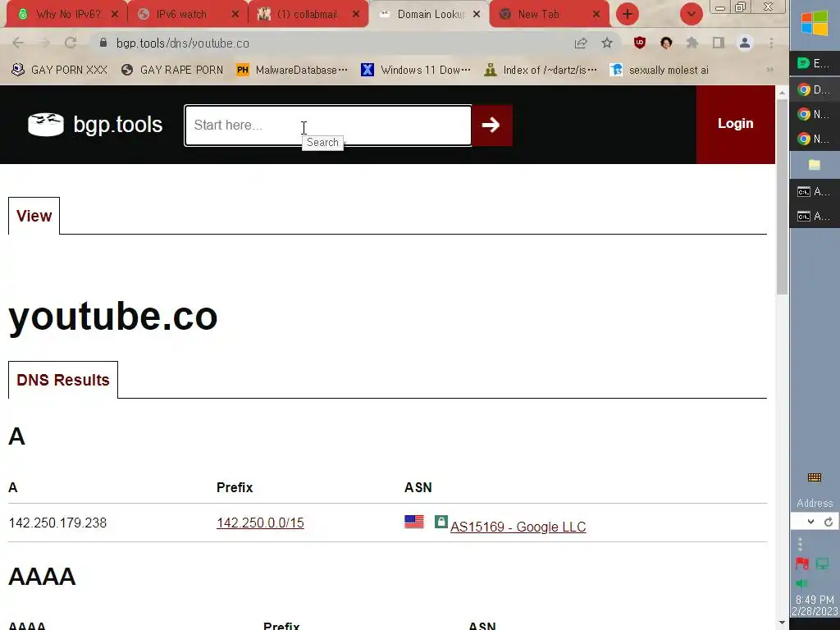Image resolution: width=840 pixels, height=630 pixels.
Task: Expand the taskbar Address dropdown
Action: pos(810,522)
